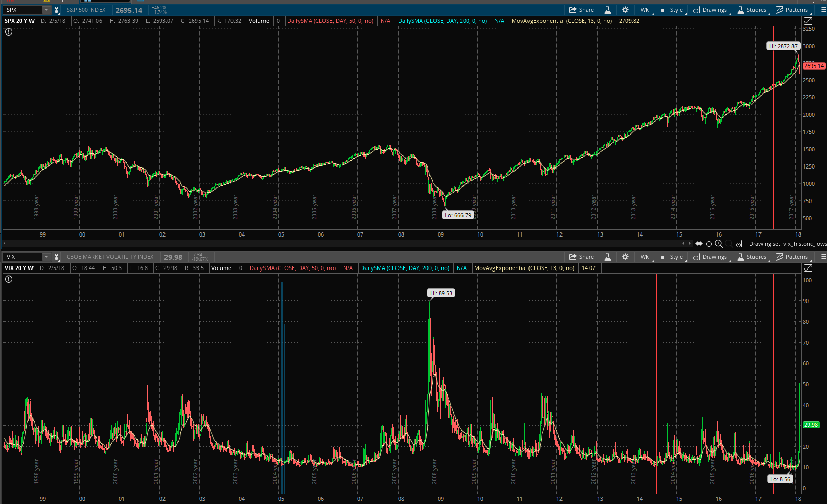Click the price axis scale icon on SPX chart

click(x=808, y=21)
